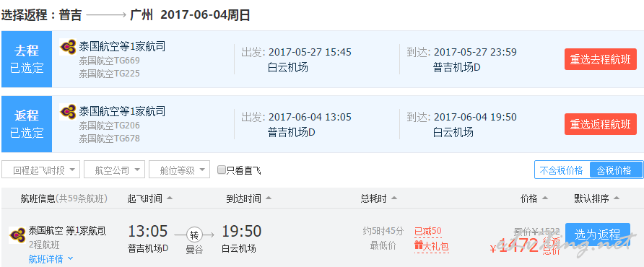This screenshot has width=644, height=267.
Task: Open the 航空公司 dropdown
Action: [114, 170]
